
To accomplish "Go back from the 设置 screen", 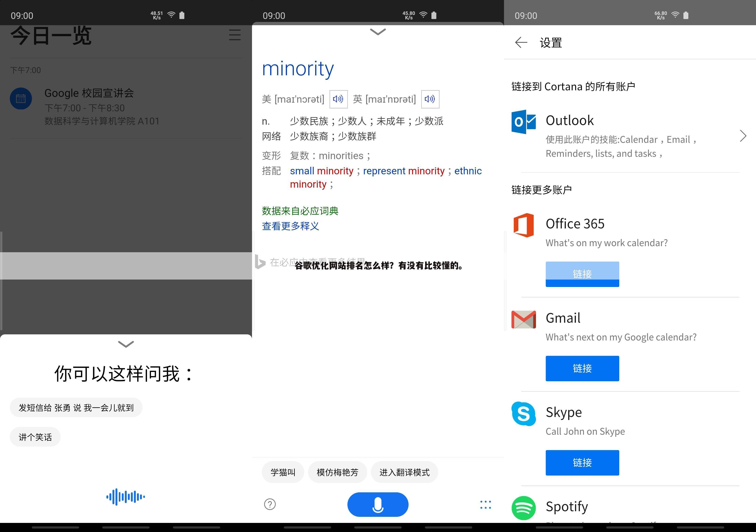I will pos(521,42).
